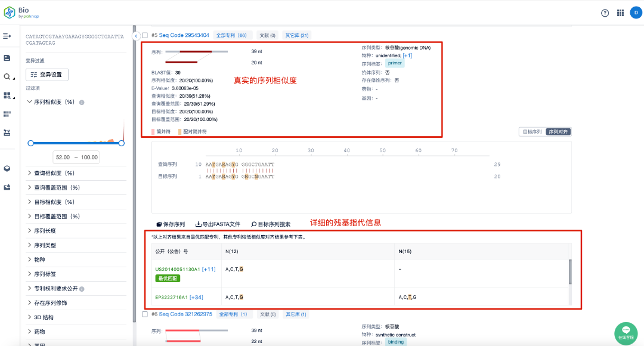
Task: Switch view to 目标序列
Action: tap(532, 132)
